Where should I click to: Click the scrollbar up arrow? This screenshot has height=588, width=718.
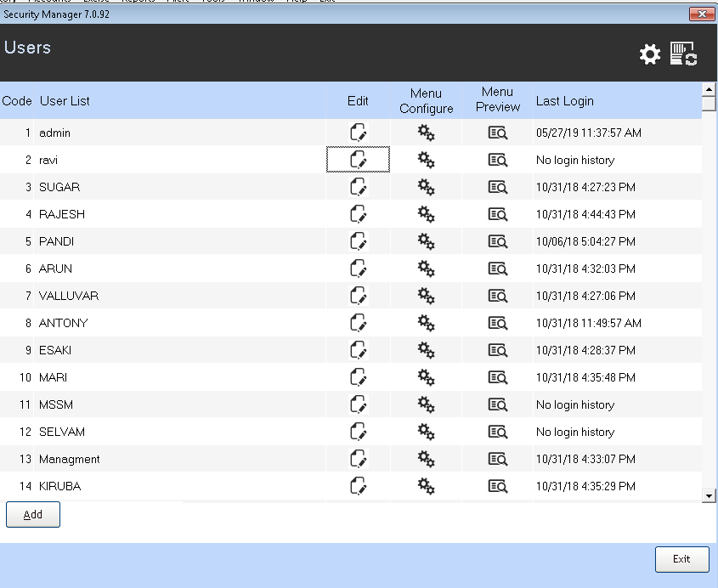710,88
